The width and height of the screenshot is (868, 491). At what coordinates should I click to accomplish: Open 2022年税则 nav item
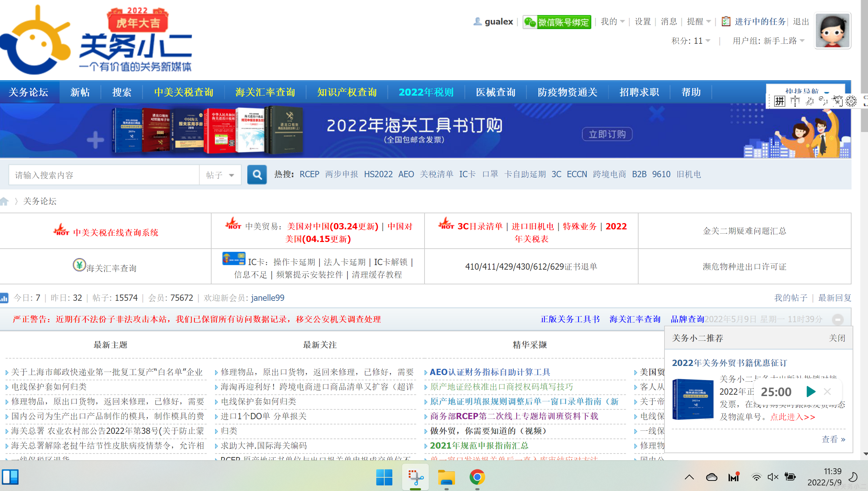[x=426, y=92]
